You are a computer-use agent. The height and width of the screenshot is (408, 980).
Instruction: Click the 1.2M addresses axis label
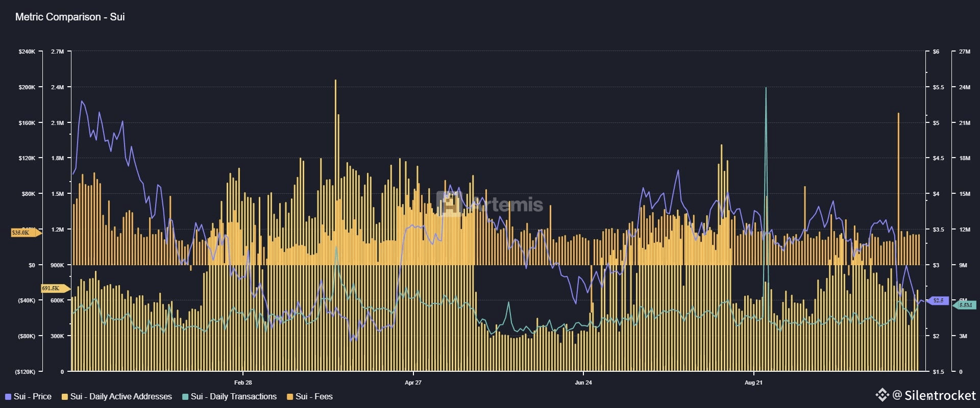click(58, 229)
